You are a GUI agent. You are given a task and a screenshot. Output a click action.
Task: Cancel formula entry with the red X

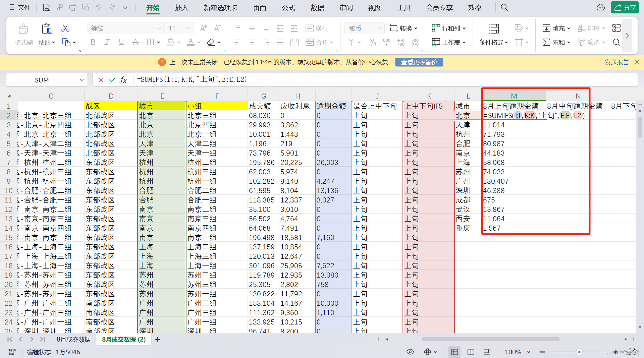[x=101, y=80]
